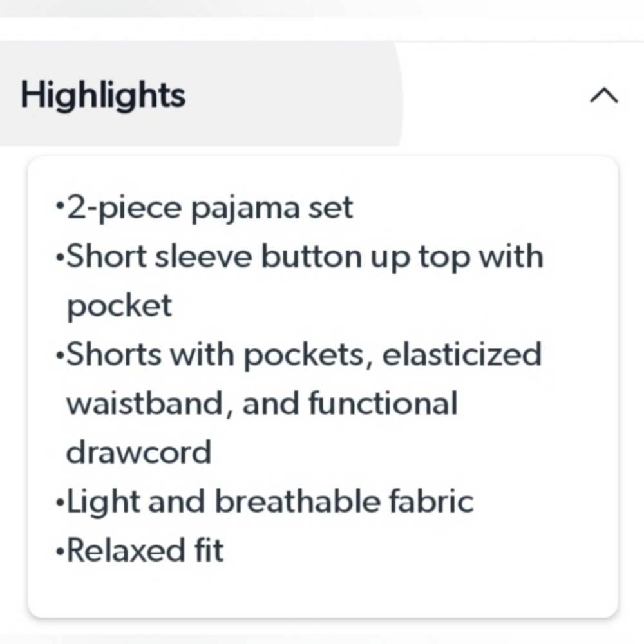Click the white area left of the chevron
Screen dimensions: 644x644
(493, 93)
